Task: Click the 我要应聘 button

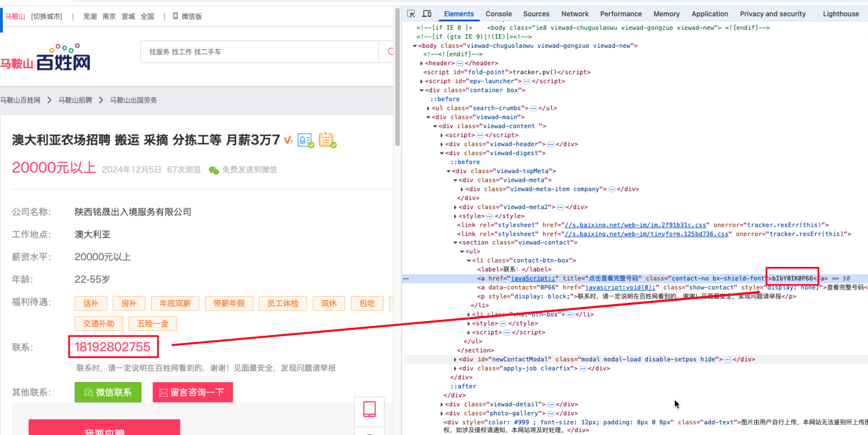Action: pos(104,427)
